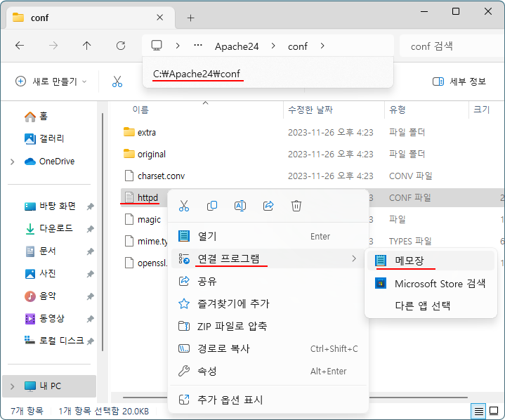Toggle the 세부 정보 pane button
Viewport: 505px width, 420px height.
pos(459,81)
